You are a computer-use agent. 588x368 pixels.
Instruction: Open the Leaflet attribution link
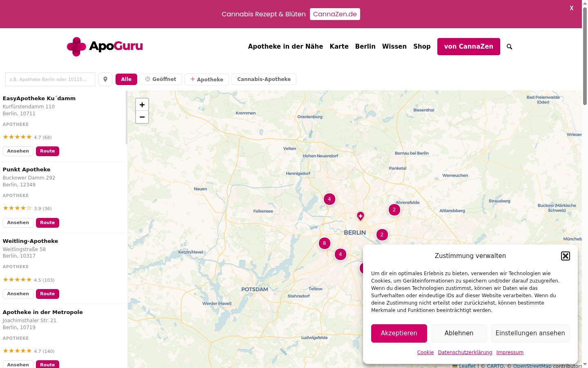[x=464, y=366]
